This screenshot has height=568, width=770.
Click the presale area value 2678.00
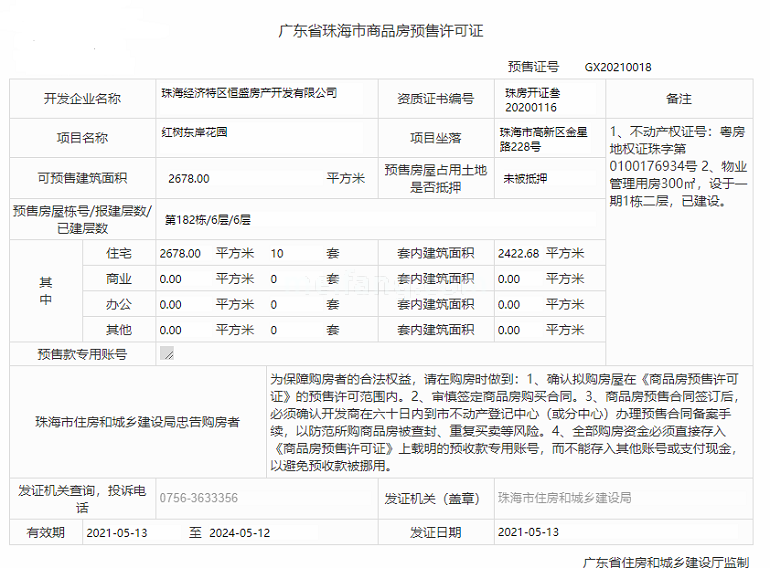(189, 179)
